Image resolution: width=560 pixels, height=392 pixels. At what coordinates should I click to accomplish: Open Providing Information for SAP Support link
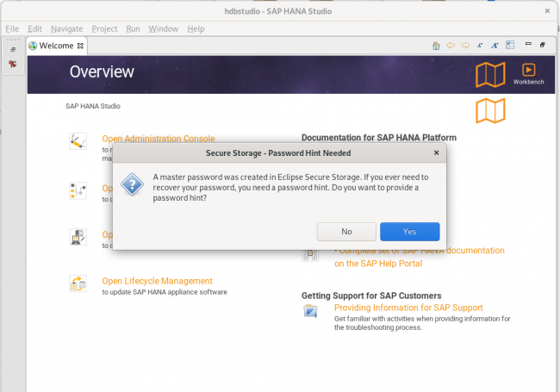pyautogui.click(x=408, y=308)
